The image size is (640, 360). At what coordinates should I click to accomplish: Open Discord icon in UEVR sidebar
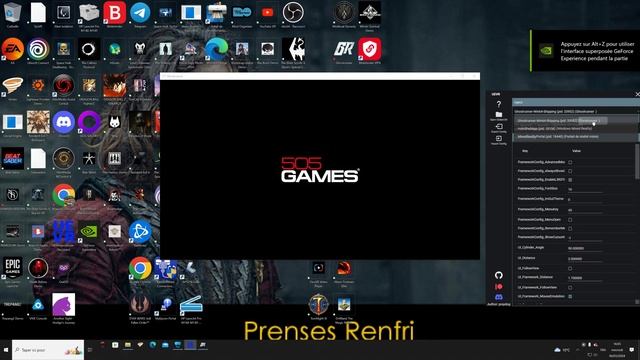tap(498, 297)
